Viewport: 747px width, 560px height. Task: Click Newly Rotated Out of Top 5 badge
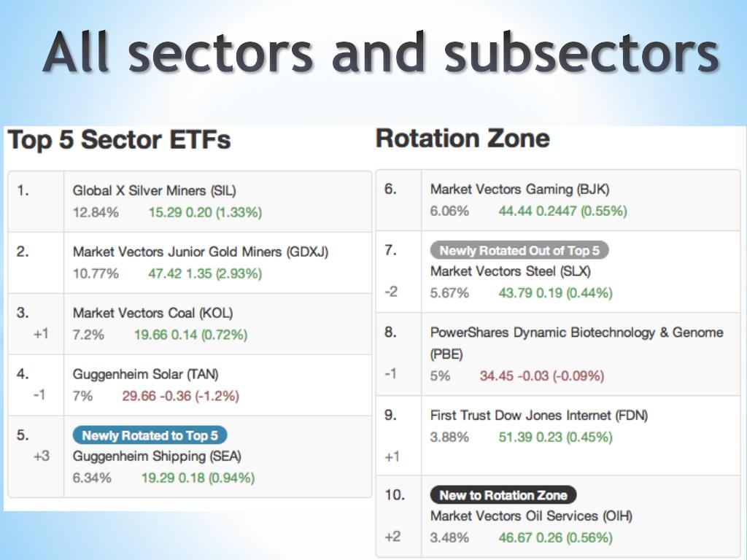(519, 250)
